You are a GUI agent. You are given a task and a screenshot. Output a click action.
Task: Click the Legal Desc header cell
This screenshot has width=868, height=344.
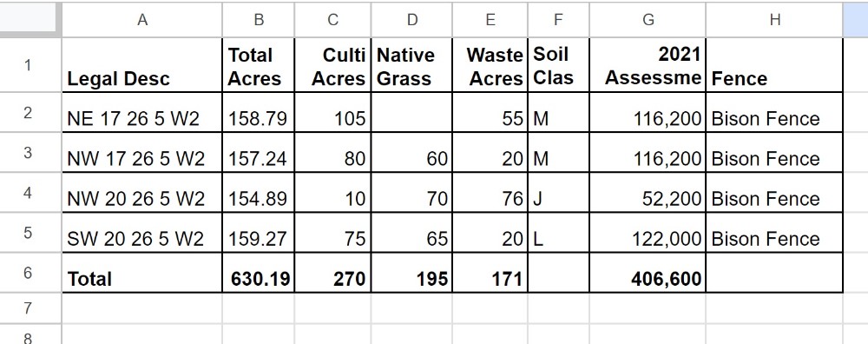tap(141, 65)
